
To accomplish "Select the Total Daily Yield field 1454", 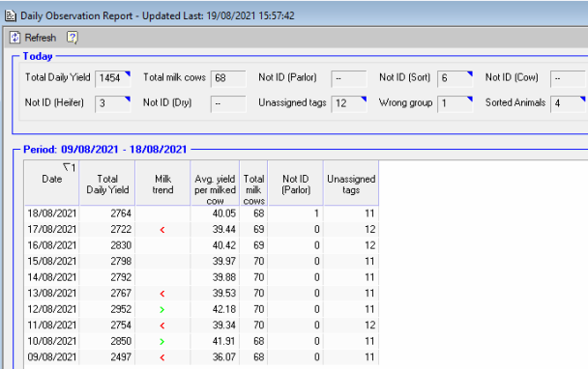I will (x=113, y=78).
